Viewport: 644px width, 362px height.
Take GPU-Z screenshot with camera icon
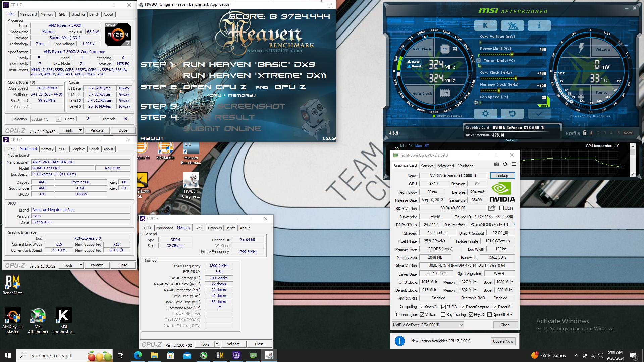pyautogui.click(x=497, y=164)
